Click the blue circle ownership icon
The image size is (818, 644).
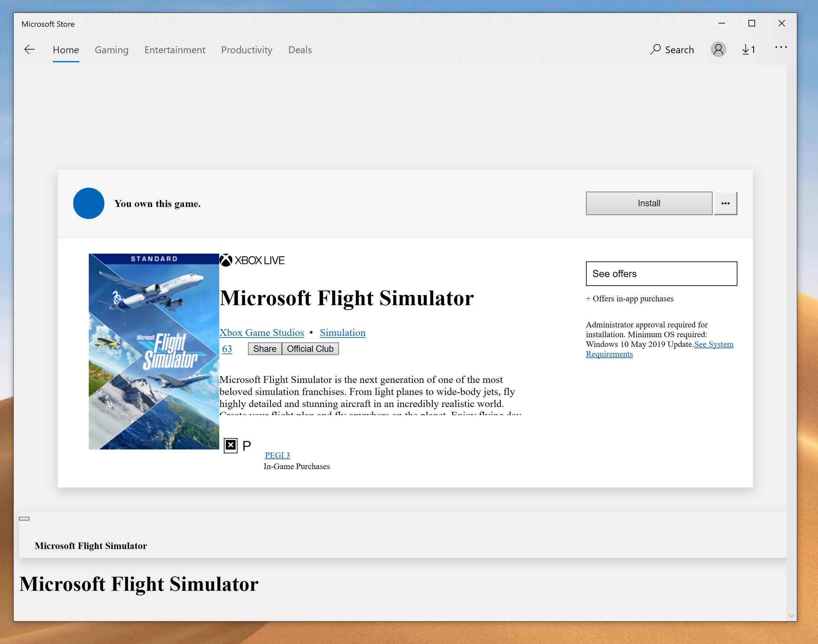click(88, 203)
